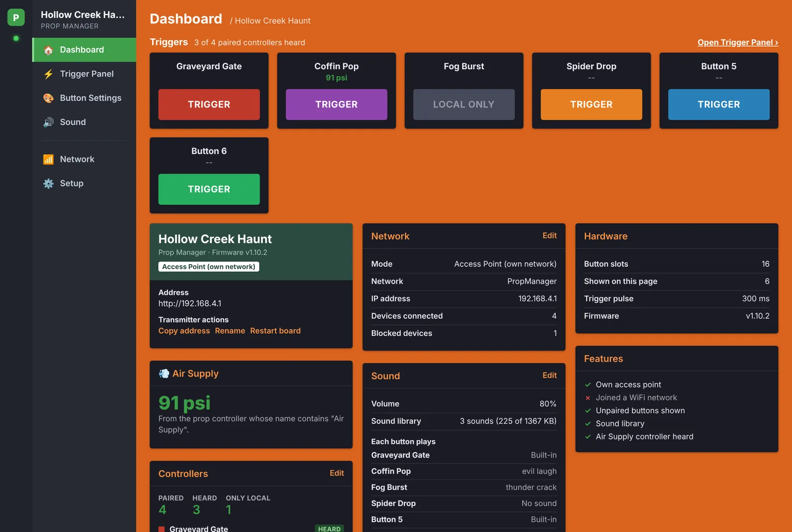Screen dimensions: 792x532
Task: Click the Access Point (own network) badge
Action: [209, 267]
